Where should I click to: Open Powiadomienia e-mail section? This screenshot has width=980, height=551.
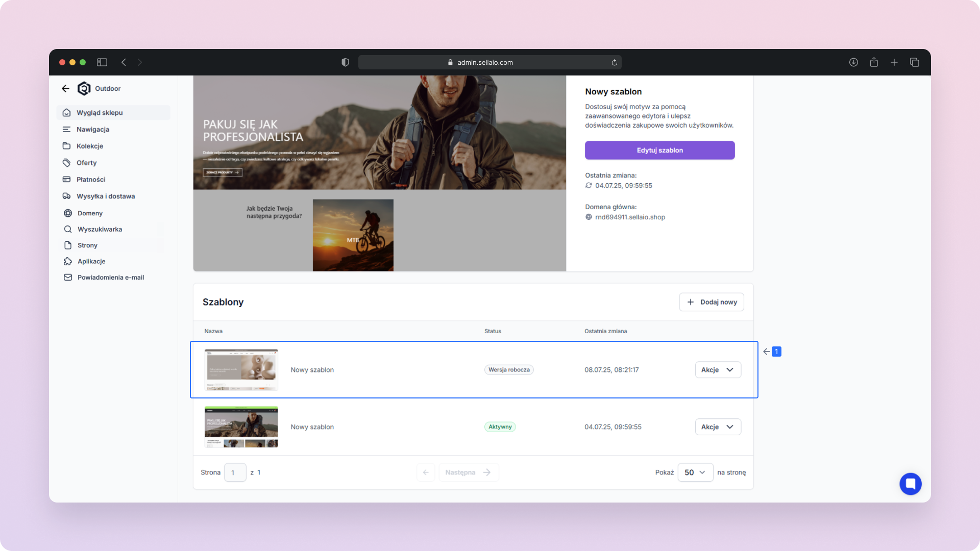(x=110, y=278)
